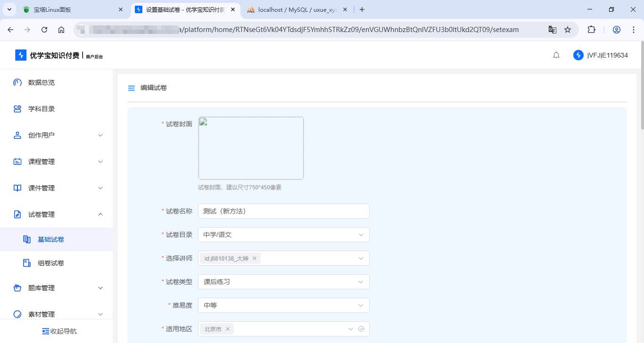Click the check circle in 适用地区 field
The image size is (644, 343).
tap(361, 329)
